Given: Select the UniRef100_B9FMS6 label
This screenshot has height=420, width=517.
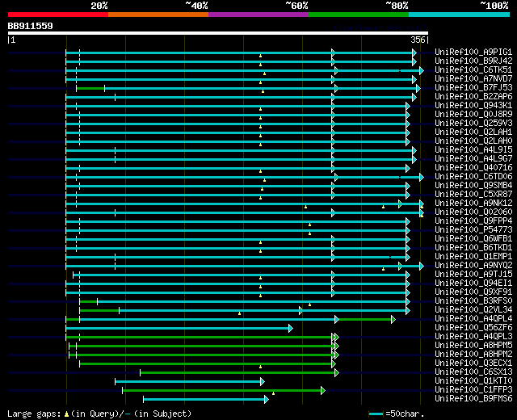Looking at the screenshot, I should [473, 399].
